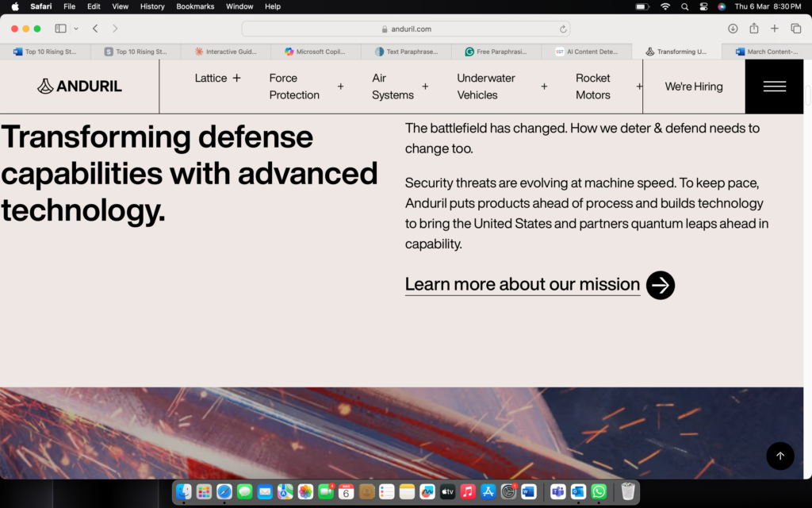Open the Help menu

coord(273,6)
